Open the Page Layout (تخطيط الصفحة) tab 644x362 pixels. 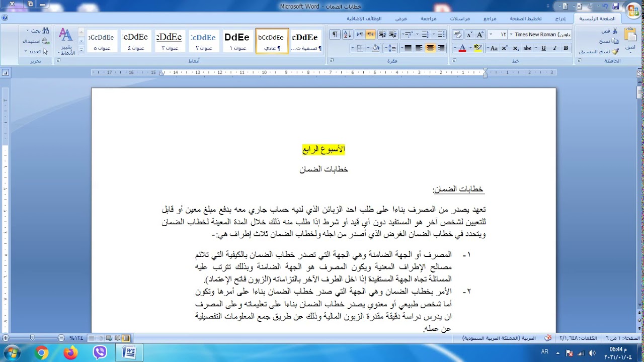526,19
